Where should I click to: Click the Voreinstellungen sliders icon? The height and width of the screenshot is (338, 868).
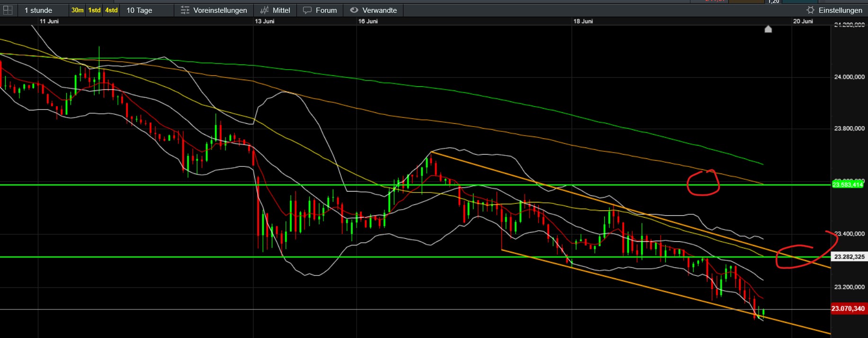pos(185,10)
